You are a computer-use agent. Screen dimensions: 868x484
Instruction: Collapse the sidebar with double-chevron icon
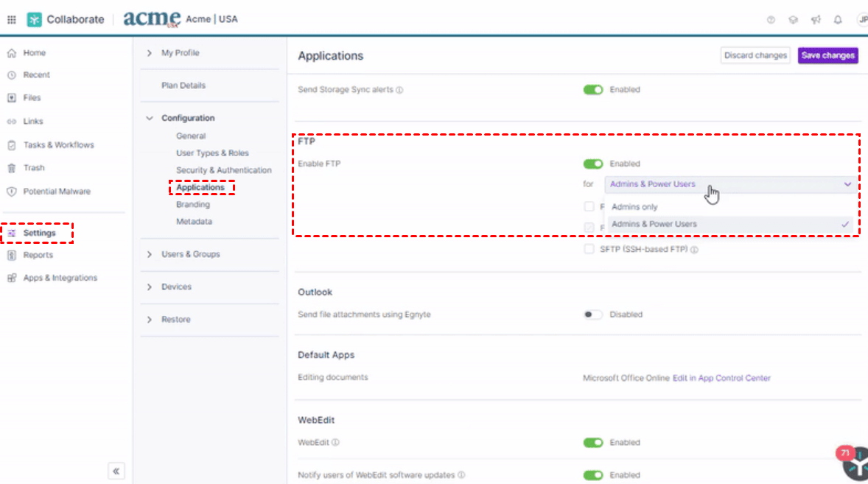click(116, 471)
